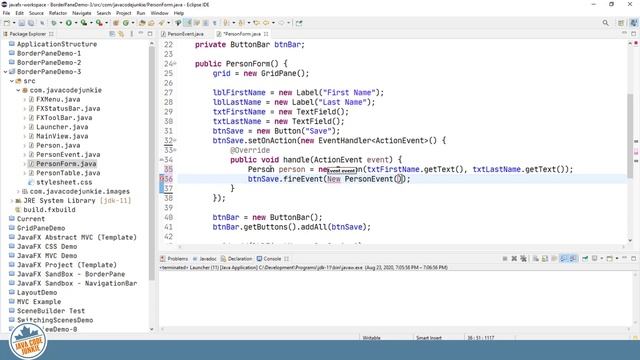Clear the console with its toolbar icon
The image size is (640, 360).
[x=536, y=258]
